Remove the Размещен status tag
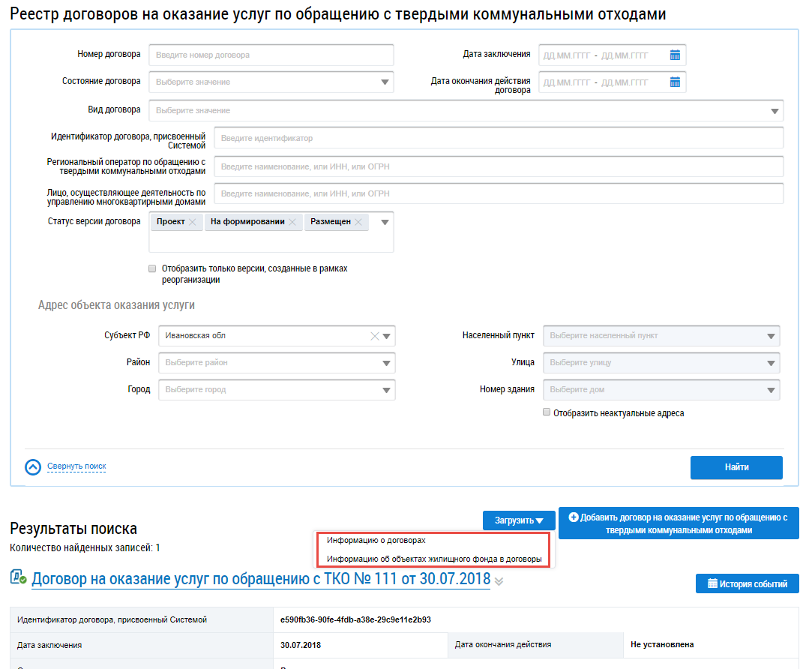This screenshot has width=812, height=669. pyautogui.click(x=358, y=222)
